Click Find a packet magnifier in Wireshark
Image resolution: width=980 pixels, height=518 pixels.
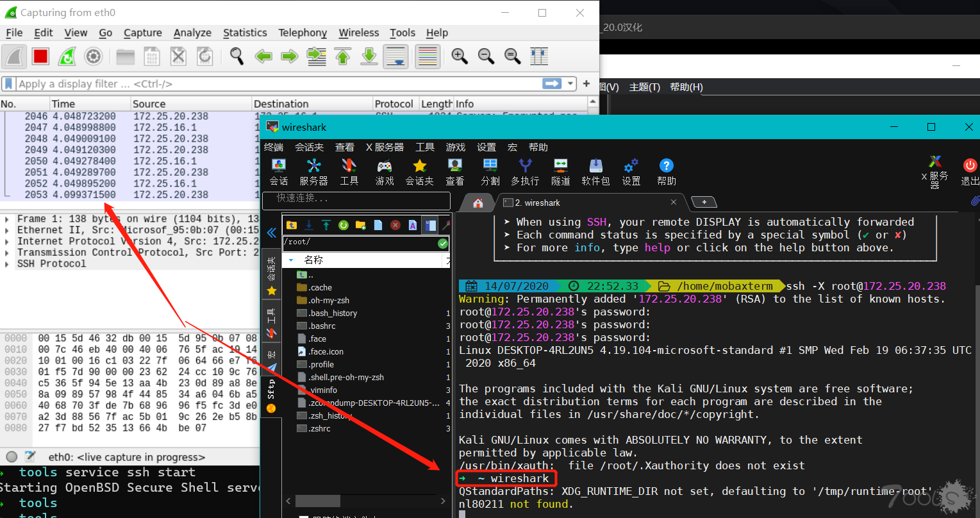pos(237,56)
